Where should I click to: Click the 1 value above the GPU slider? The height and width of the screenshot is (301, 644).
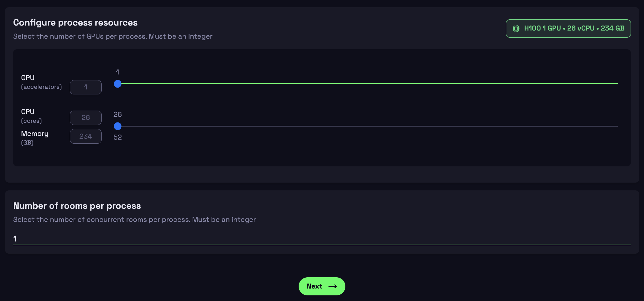pos(118,72)
